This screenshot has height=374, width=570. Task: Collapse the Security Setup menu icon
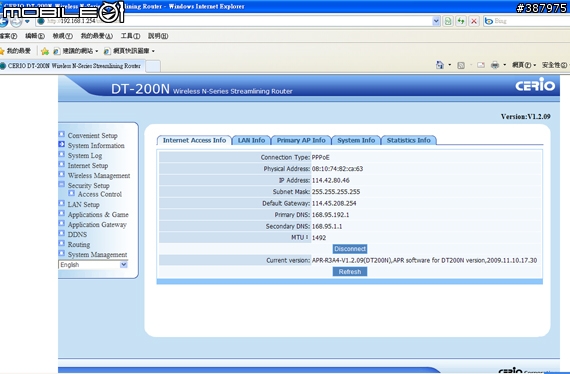pos(61,184)
